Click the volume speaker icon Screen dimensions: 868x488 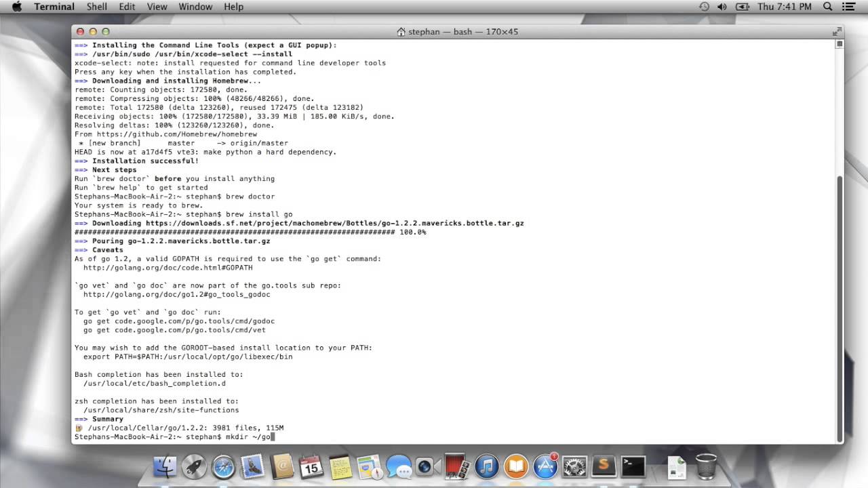click(x=722, y=7)
